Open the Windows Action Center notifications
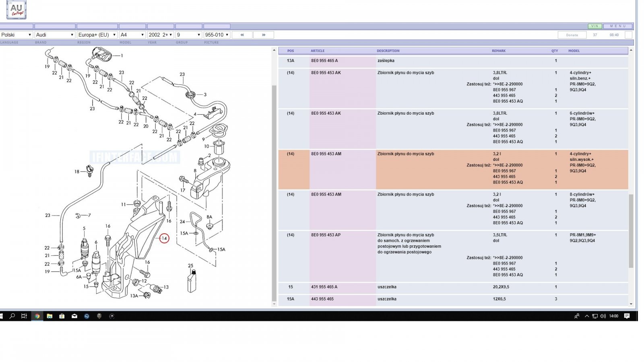644x362 pixels. (x=627, y=316)
